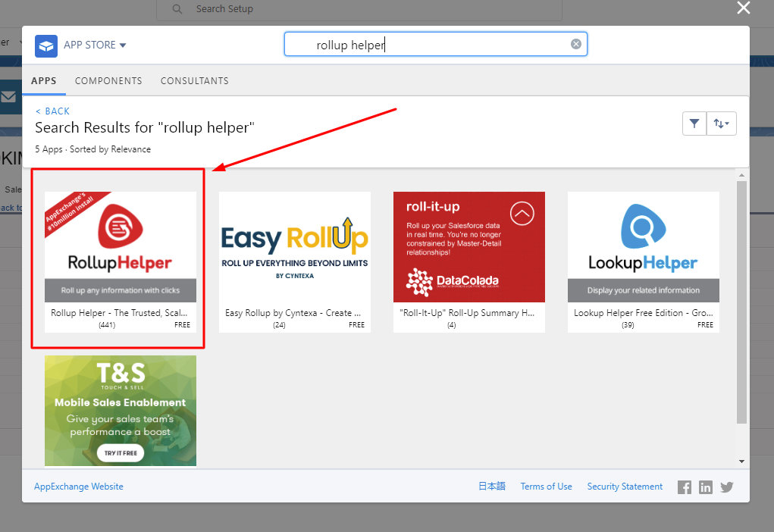Open the filter funnel button

tap(694, 124)
